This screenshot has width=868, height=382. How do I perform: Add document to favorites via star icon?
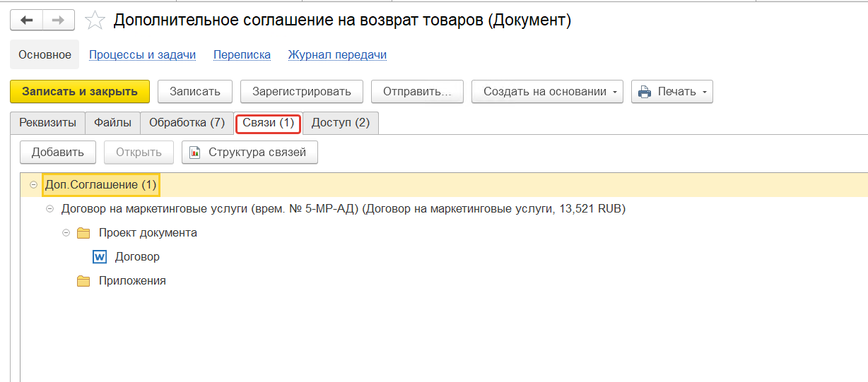95,20
